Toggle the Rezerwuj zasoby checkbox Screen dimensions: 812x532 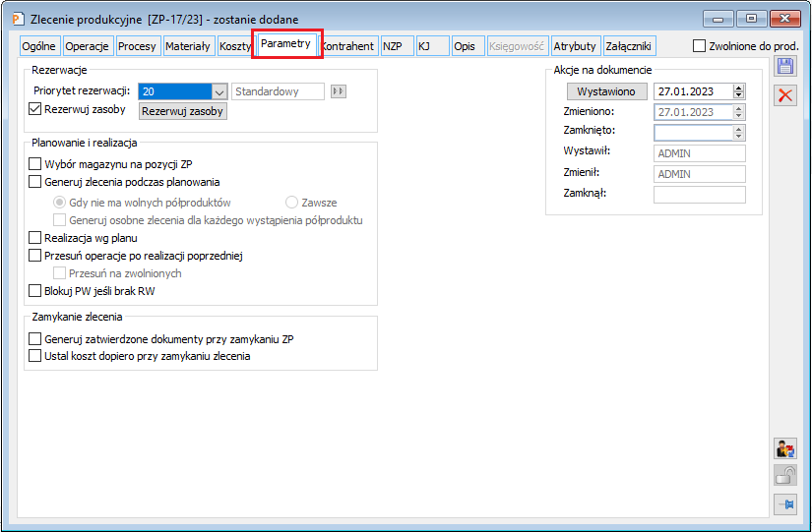(34, 109)
